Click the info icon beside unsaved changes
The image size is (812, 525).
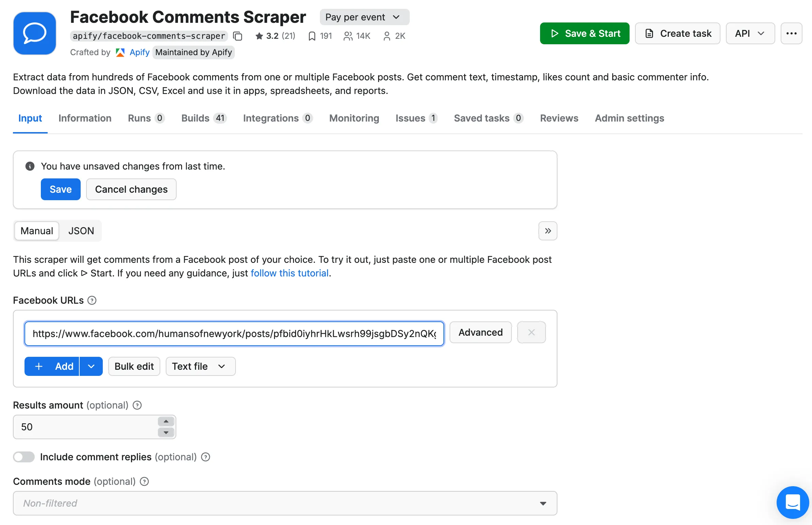30,166
